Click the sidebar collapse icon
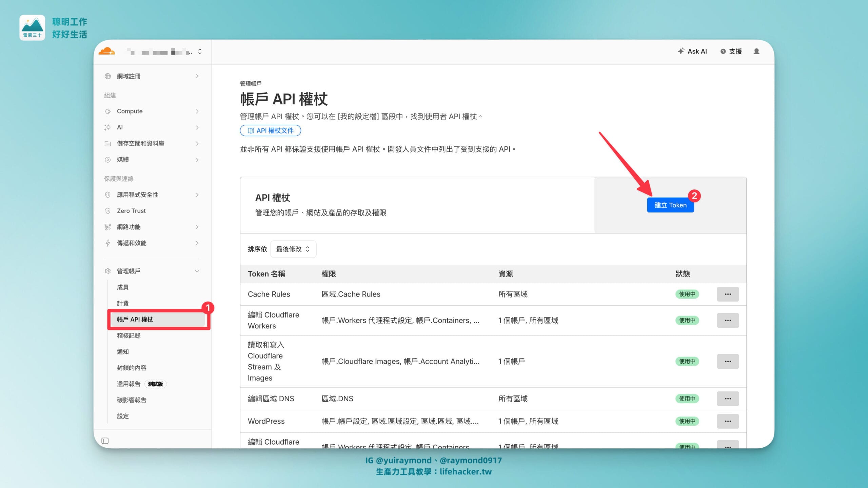This screenshot has width=868, height=488. (x=105, y=441)
